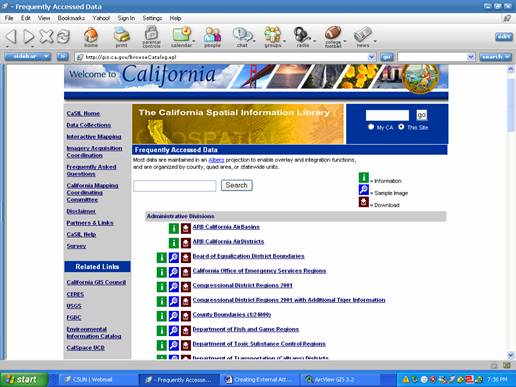This screenshot has height=387, width=516.
Task: Open the sidebar dropdown button
Action: click(x=28, y=56)
